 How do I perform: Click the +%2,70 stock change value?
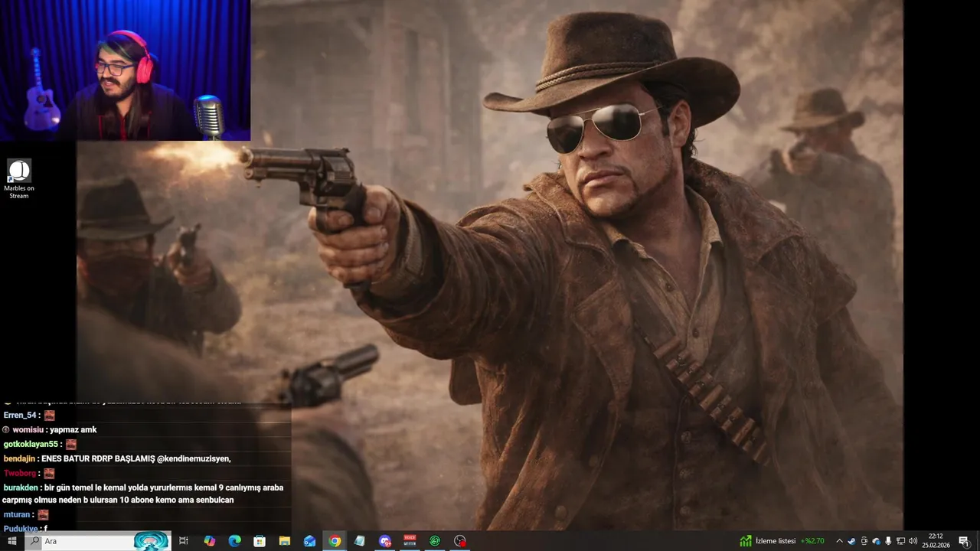(x=812, y=541)
